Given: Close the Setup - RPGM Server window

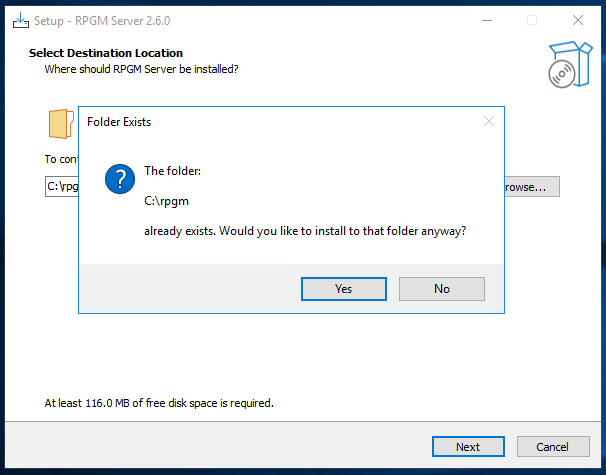Looking at the screenshot, I should tap(578, 20).
